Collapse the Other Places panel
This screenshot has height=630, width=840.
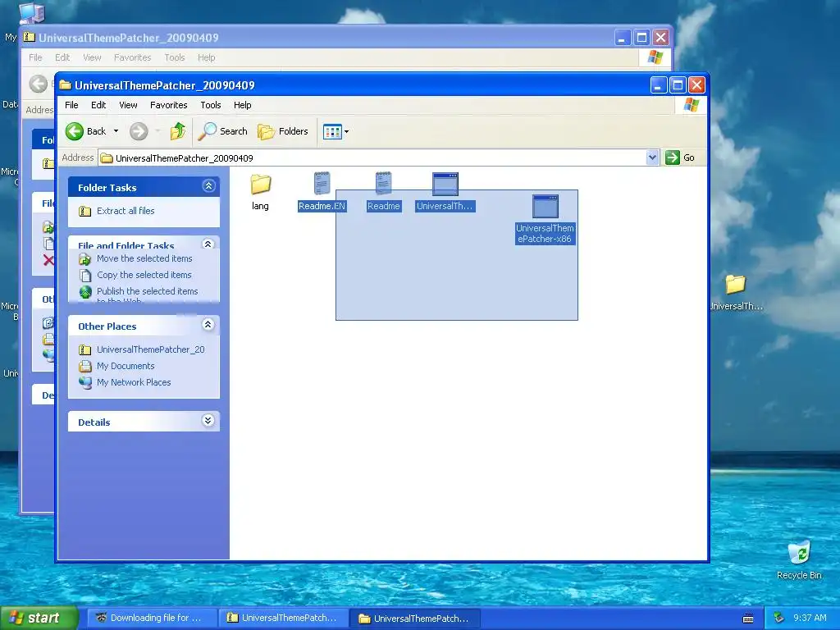[x=208, y=325]
